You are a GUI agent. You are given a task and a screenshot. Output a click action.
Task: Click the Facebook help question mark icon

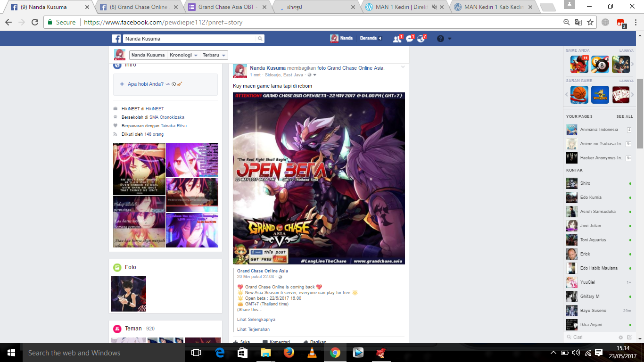440,39
